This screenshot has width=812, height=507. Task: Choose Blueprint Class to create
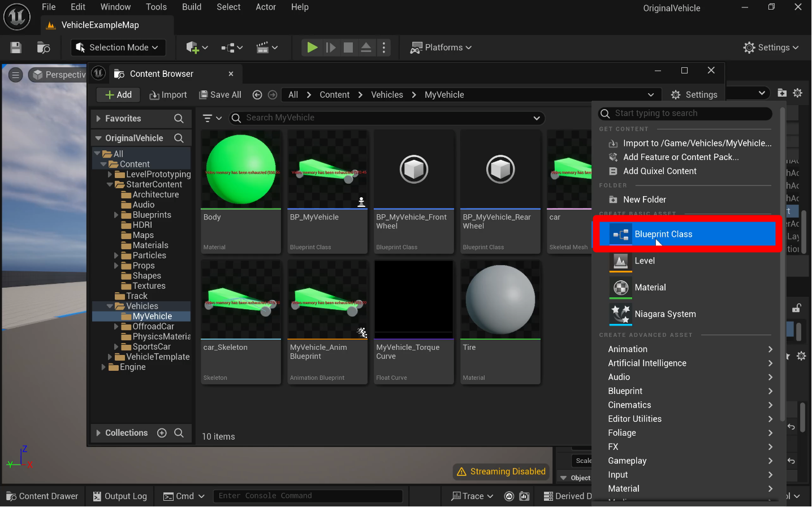687,234
